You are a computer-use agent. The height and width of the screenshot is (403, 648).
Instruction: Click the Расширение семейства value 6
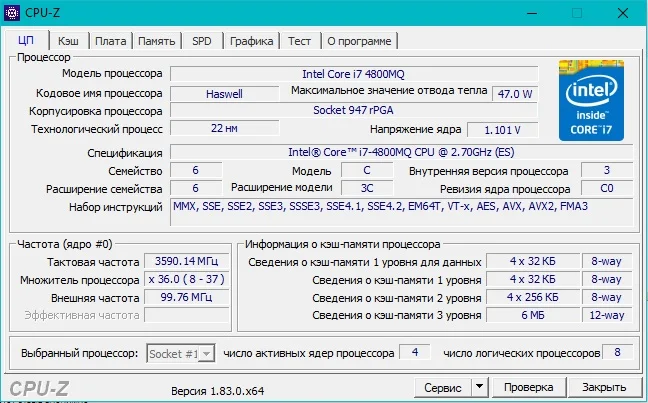pyautogui.click(x=196, y=188)
